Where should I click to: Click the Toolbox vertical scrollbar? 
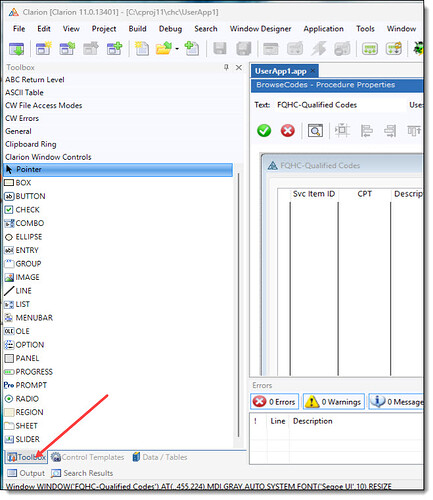238,305
